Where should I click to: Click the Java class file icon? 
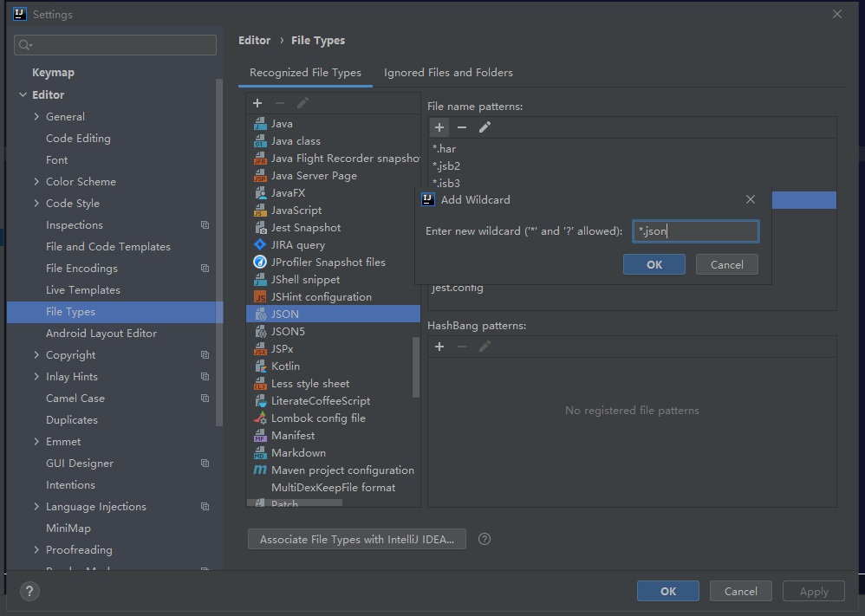coord(260,141)
